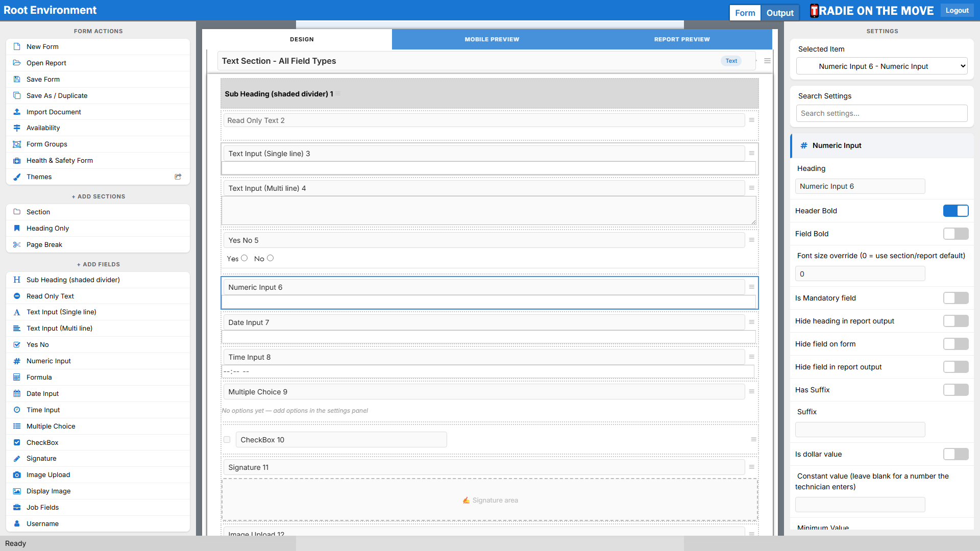Click the Save Form disk icon
This screenshot has height=551, width=980.
click(17, 79)
